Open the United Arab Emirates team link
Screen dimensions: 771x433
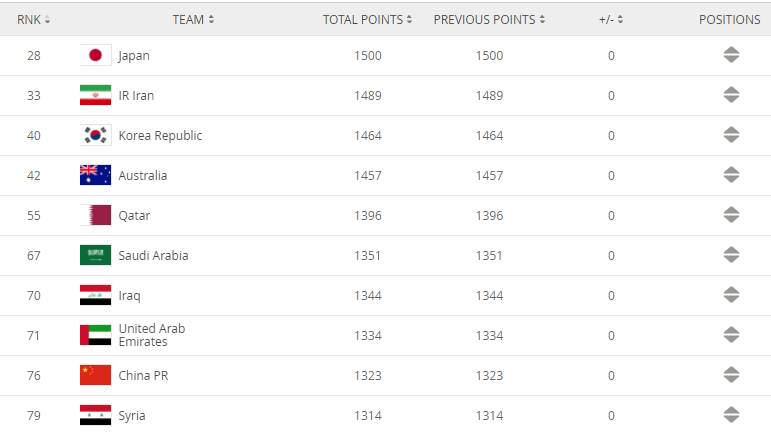tap(151, 335)
